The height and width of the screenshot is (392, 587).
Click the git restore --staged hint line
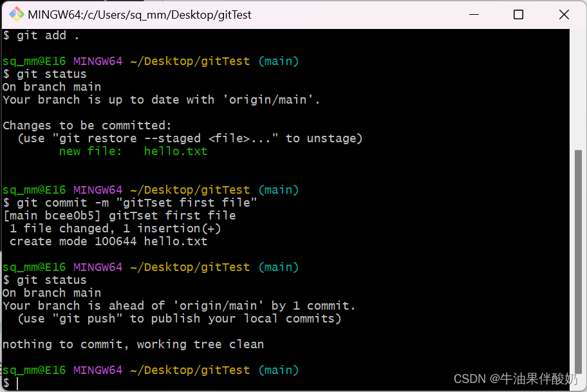(x=190, y=138)
